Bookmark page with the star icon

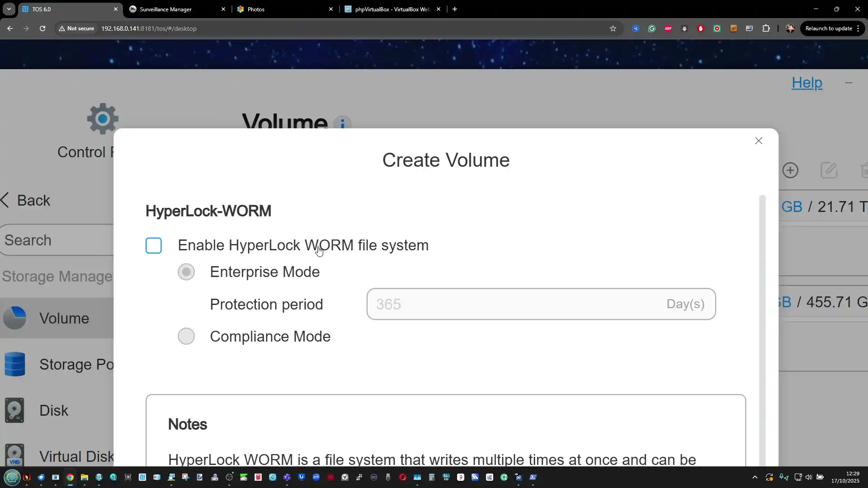tap(613, 28)
